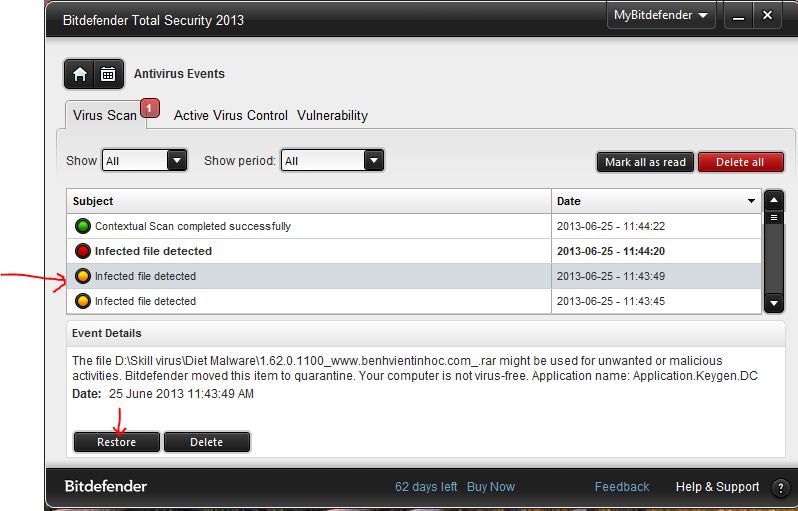Click date cell 2013-06-25 - 11:44:22
Viewport: 798px width, 511px height.
[656, 226]
